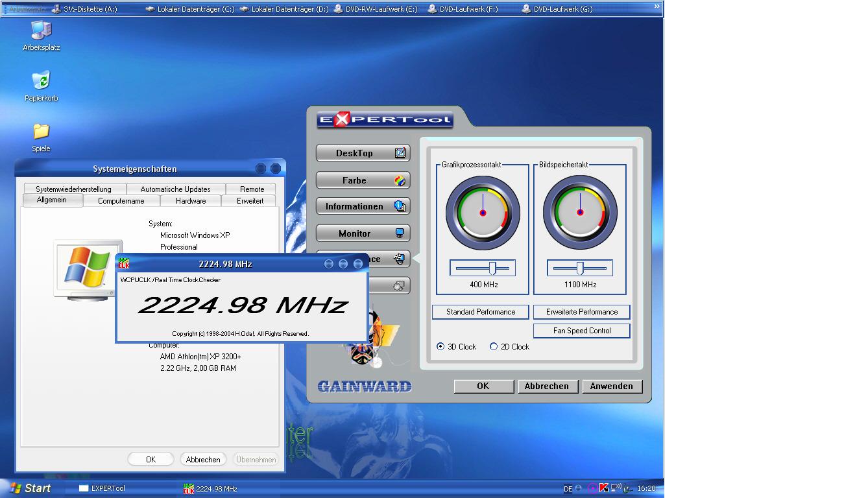Open the Papierkorb recycle bin icon
This screenshot has height=498, width=868.
tap(42, 87)
